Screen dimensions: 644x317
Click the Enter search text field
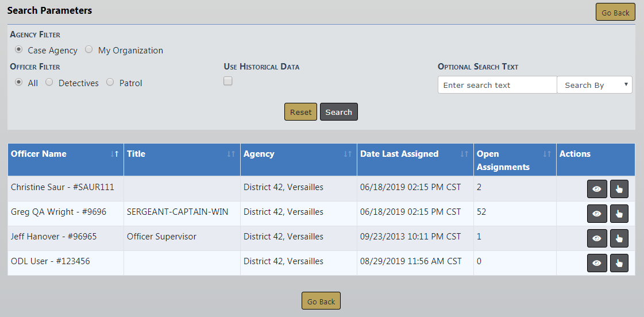coord(498,85)
